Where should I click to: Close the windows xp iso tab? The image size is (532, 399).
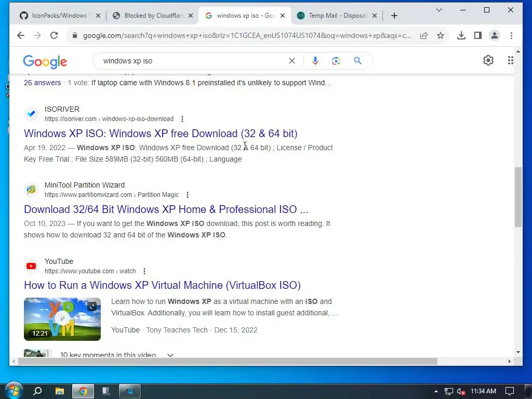click(283, 16)
